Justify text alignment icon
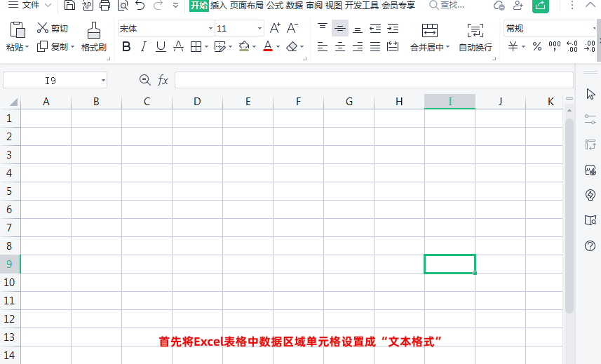601x364 pixels. (x=375, y=47)
